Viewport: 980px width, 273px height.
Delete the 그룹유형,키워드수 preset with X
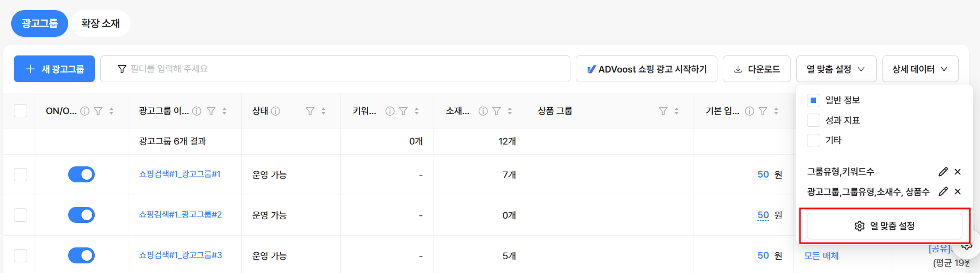[958, 172]
